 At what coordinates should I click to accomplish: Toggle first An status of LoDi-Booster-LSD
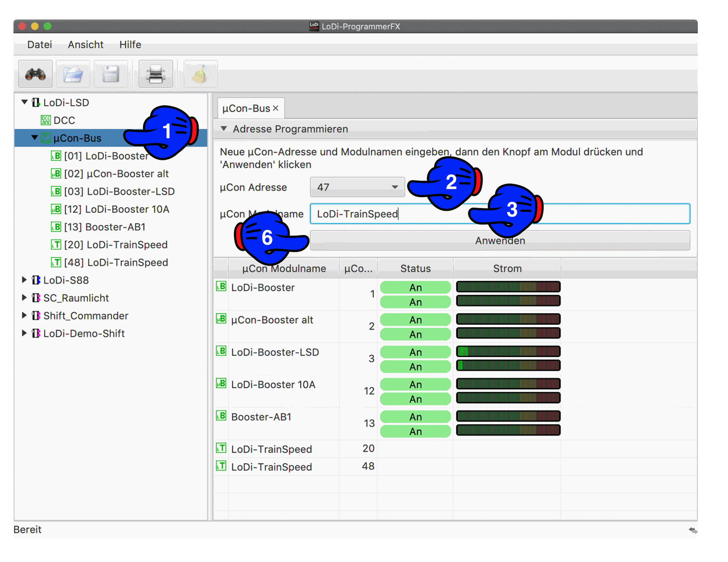click(x=415, y=352)
